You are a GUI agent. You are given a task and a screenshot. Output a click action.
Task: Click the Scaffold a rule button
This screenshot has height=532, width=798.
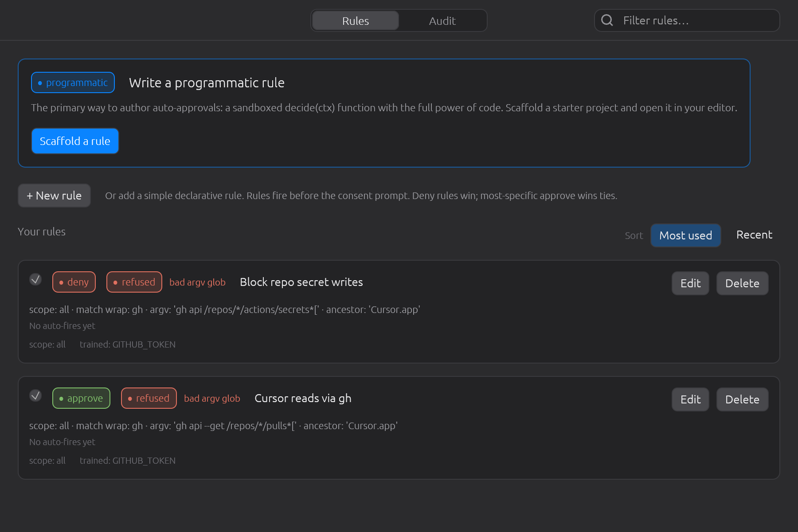point(75,141)
